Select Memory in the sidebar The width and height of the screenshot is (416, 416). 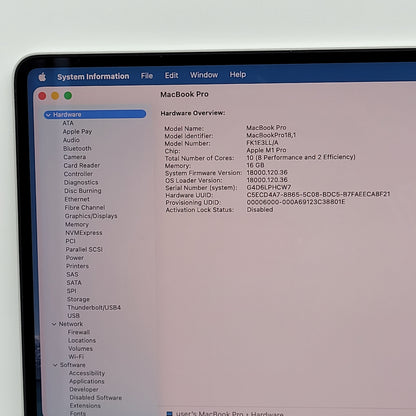(77, 224)
